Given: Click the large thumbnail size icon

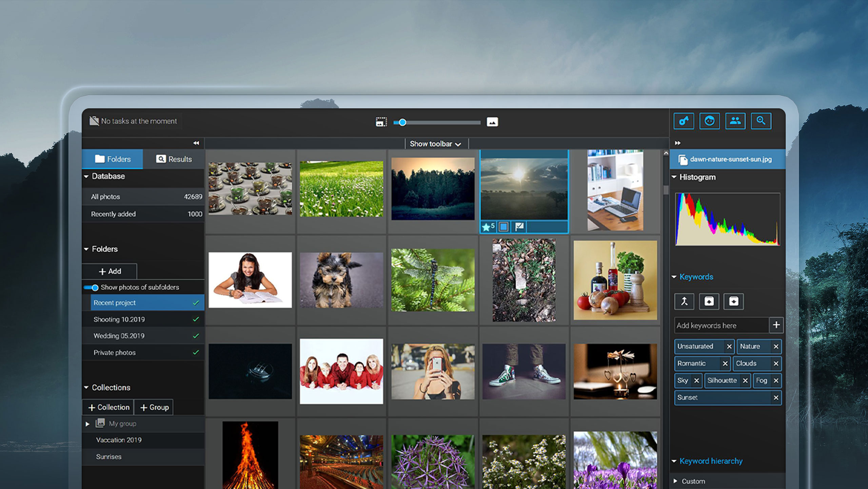Looking at the screenshot, I should (x=492, y=122).
